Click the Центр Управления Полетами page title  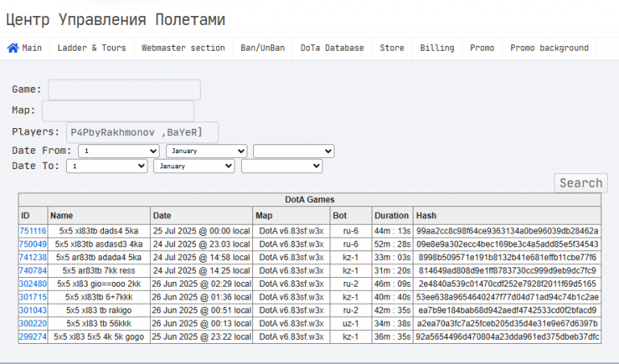click(115, 19)
